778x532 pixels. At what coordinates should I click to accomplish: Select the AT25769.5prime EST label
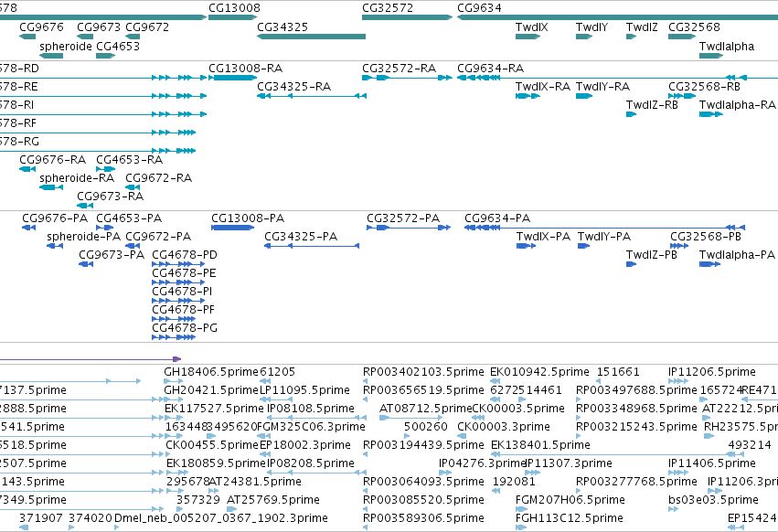tap(273, 500)
